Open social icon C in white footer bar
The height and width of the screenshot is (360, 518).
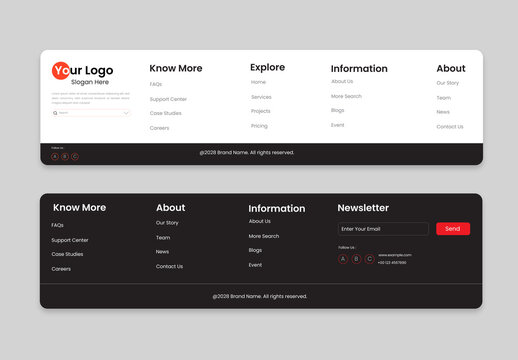75,156
